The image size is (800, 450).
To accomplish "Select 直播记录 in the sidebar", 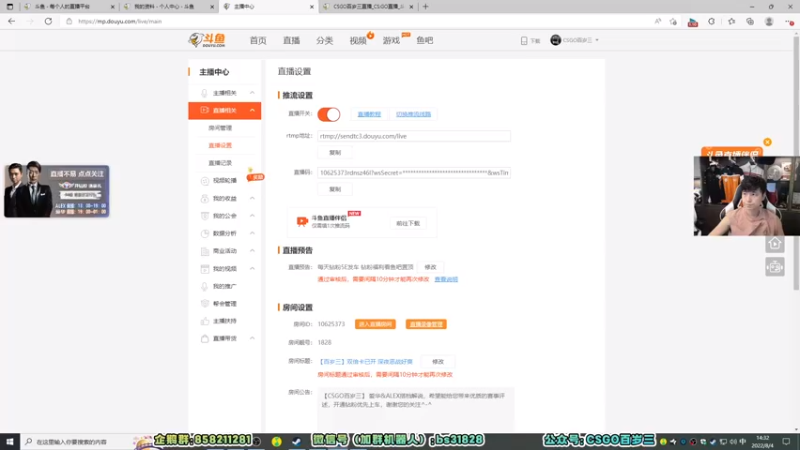I will 220,163.
